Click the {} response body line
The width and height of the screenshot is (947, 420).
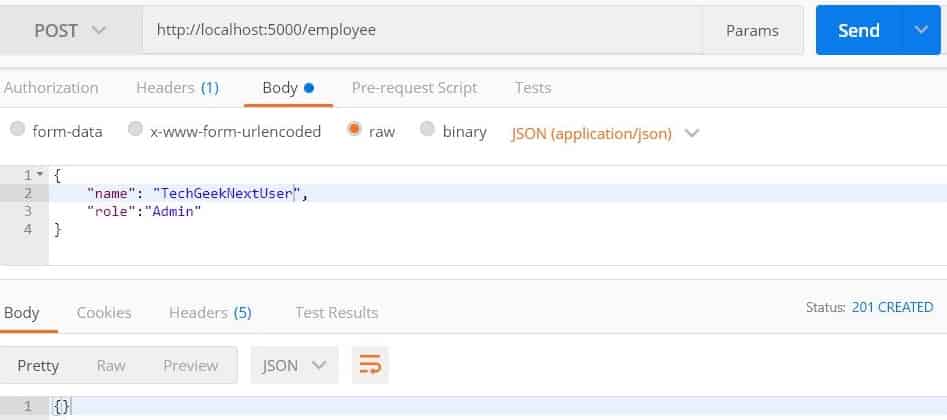[x=498, y=407]
